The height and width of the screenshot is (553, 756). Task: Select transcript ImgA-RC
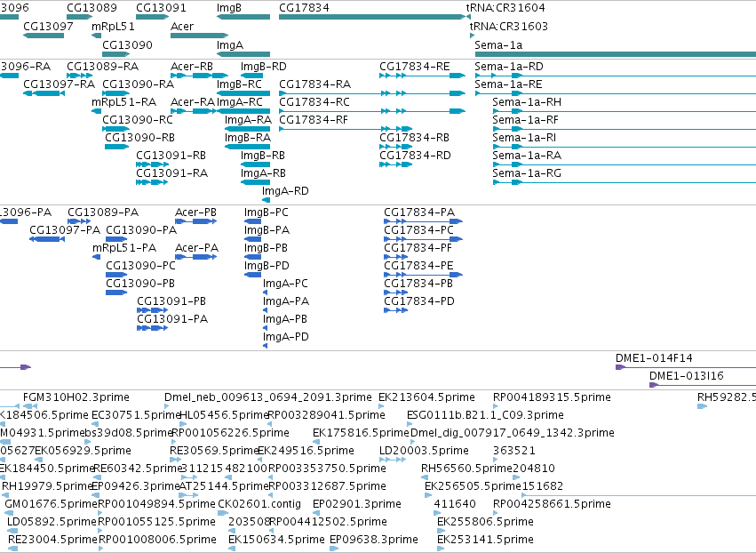pos(240,102)
